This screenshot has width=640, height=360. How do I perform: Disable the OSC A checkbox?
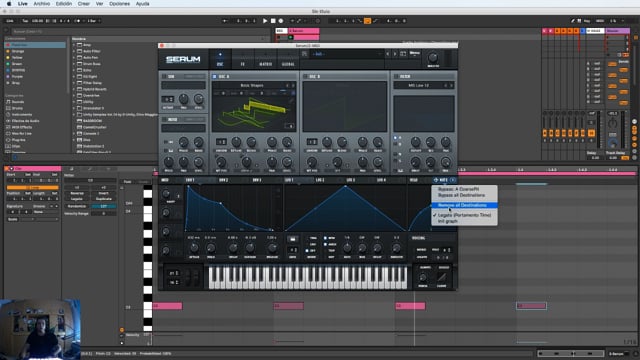215,76
